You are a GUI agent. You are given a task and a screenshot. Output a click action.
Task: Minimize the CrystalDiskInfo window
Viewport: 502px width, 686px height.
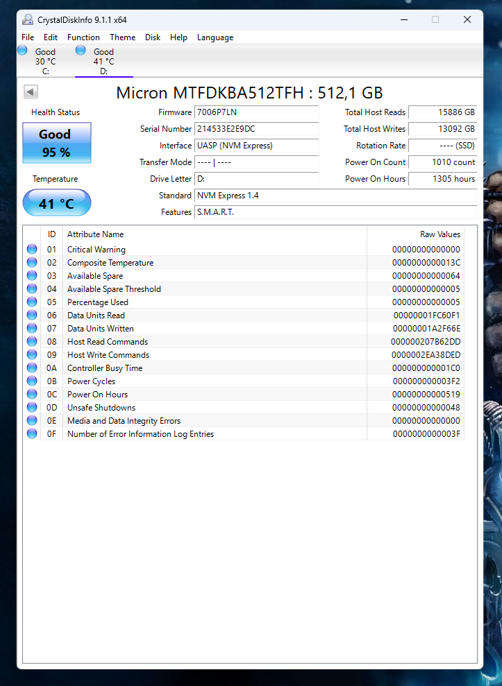click(x=404, y=20)
